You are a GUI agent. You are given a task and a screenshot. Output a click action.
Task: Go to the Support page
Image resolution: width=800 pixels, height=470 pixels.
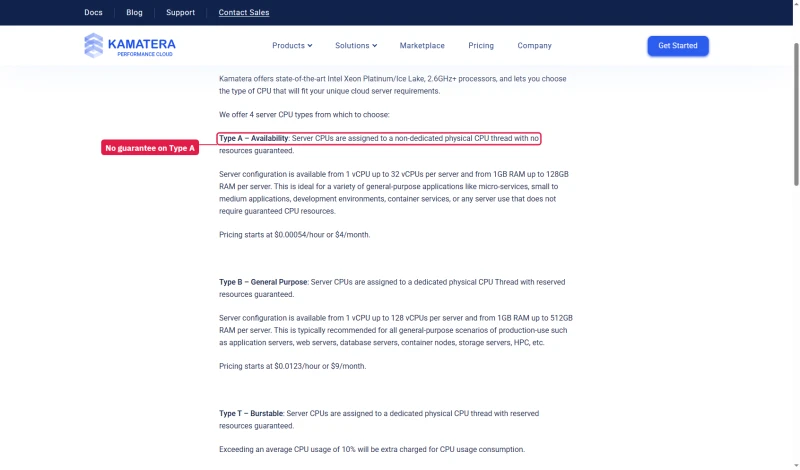coord(181,12)
